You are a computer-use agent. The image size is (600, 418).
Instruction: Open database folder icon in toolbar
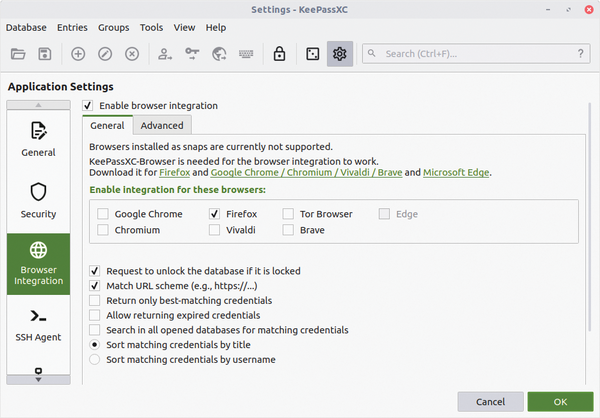[18, 54]
